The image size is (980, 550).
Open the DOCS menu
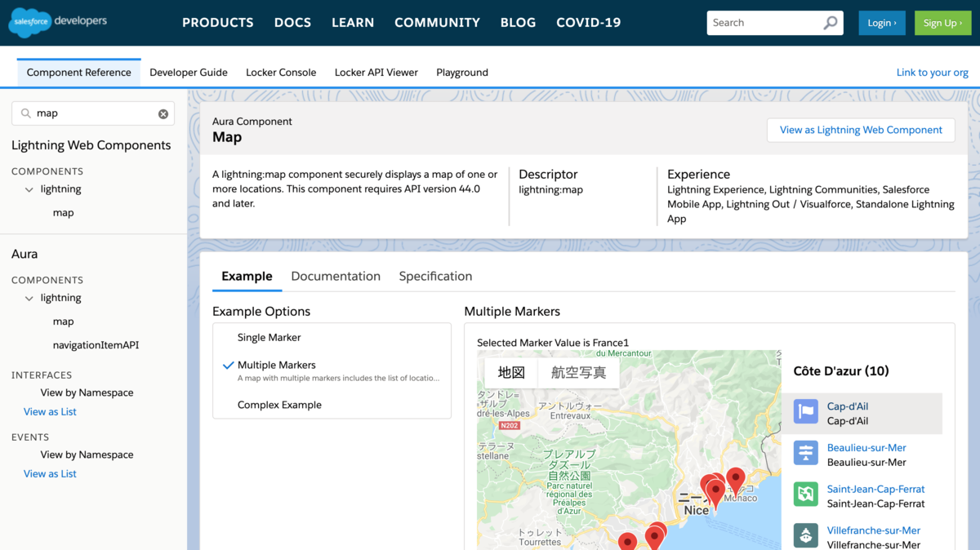pyautogui.click(x=292, y=23)
